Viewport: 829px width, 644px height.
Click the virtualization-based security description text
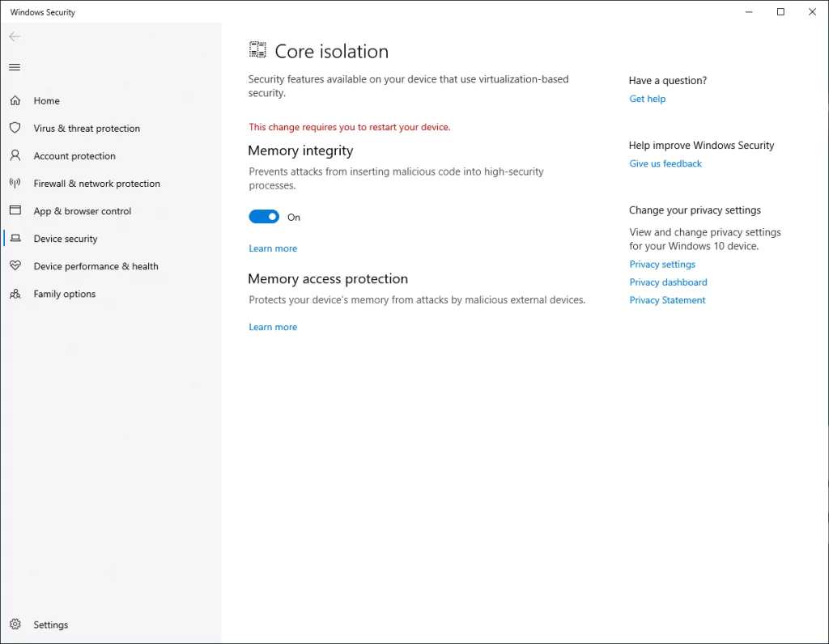(408, 86)
